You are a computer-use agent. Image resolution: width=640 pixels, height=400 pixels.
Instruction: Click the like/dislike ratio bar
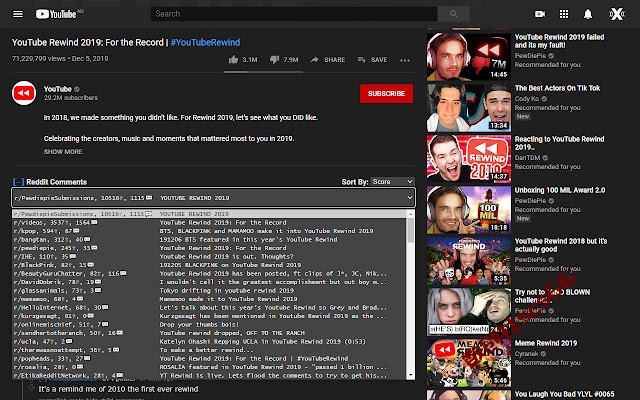coord(263,72)
